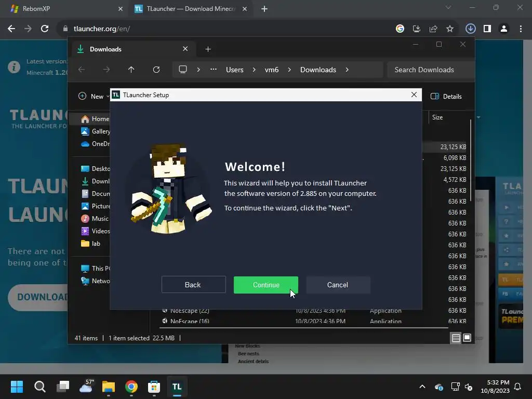This screenshot has height=399, width=532.
Task: Open the lab folder in sidebar
Action: coord(91,244)
